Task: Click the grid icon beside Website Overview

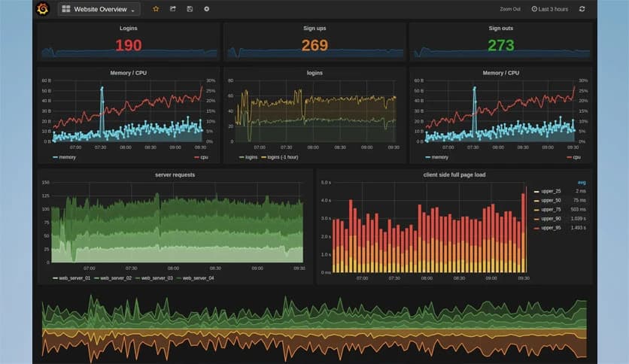Action: pos(66,9)
